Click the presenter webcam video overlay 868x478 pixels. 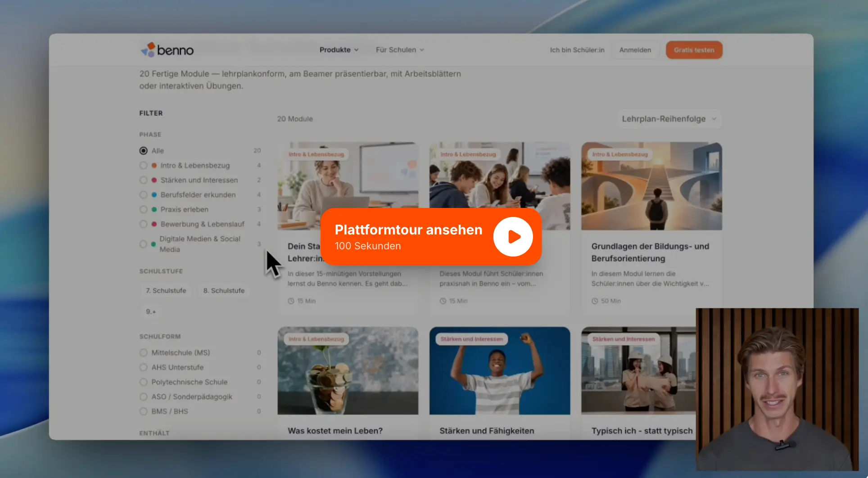click(x=777, y=389)
